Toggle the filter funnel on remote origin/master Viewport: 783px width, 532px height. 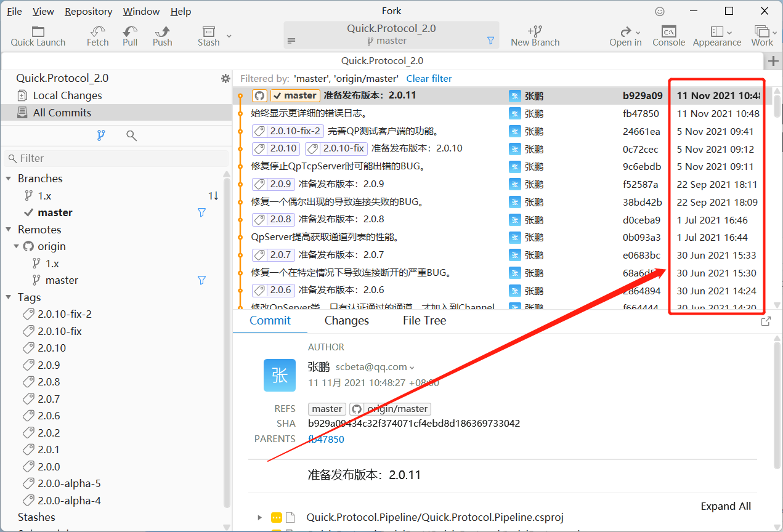[x=201, y=280]
